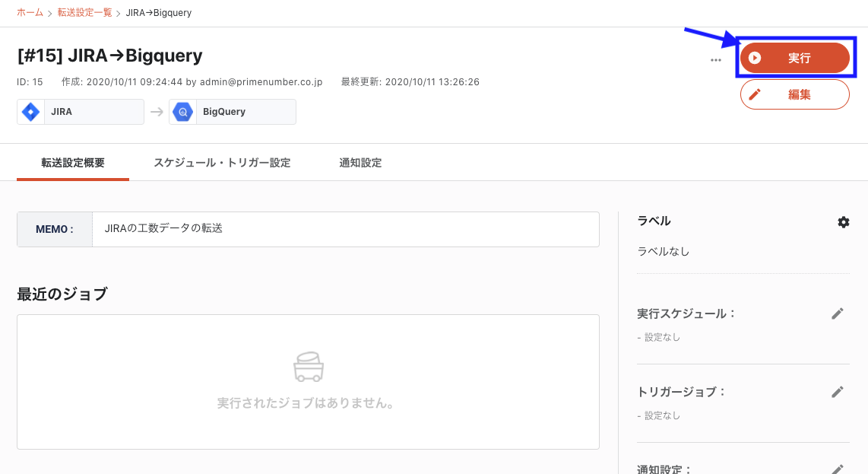Image resolution: width=868 pixels, height=474 pixels.
Task: Click 設定なし under 実行スケジュール
Action: [x=662, y=337]
